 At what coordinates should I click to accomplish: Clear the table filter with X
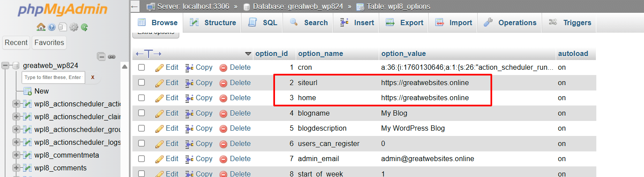pyautogui.click(x=93, y=77)
